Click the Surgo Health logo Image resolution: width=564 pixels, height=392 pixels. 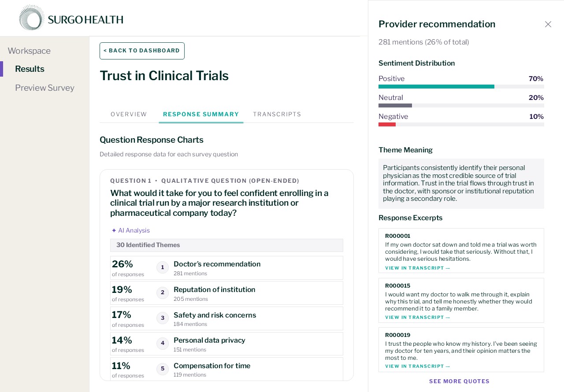[71, 18]
